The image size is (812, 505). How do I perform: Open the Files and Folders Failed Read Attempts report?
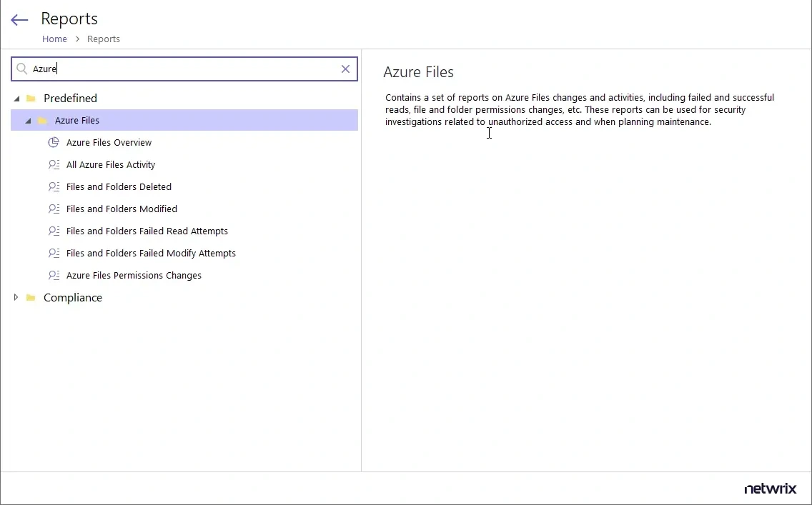pyautogui.click(x=147, y=231)
